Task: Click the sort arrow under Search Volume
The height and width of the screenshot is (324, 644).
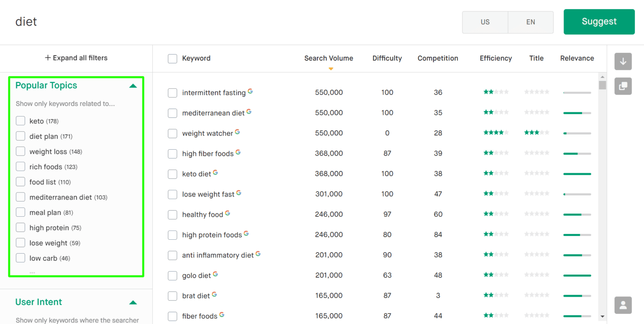Action: (x=331, y=68)
